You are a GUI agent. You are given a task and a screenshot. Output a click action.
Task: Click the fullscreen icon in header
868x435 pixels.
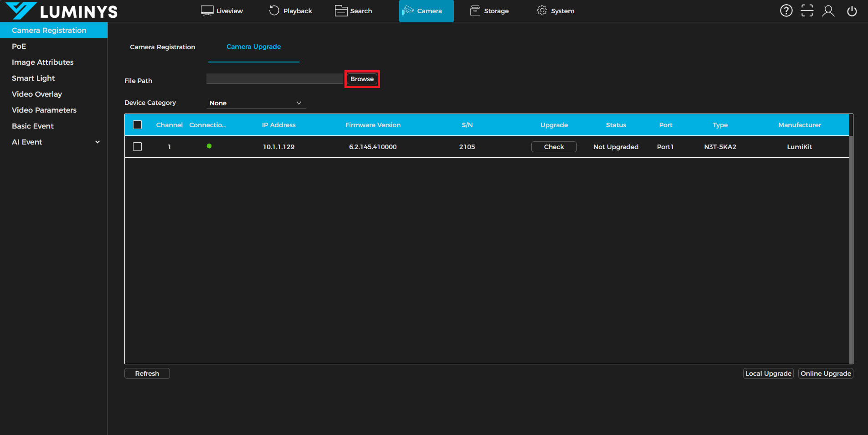tap(807, 10)
